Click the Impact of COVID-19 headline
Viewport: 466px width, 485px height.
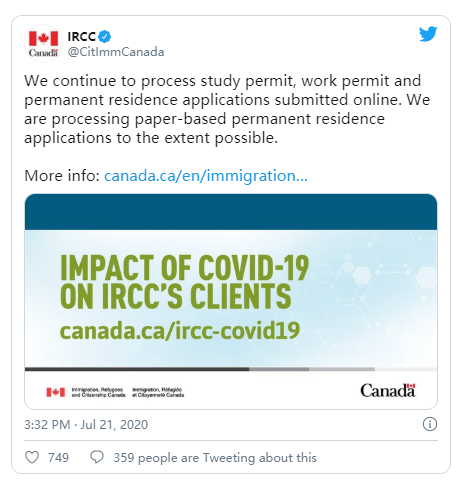(185, 282)
